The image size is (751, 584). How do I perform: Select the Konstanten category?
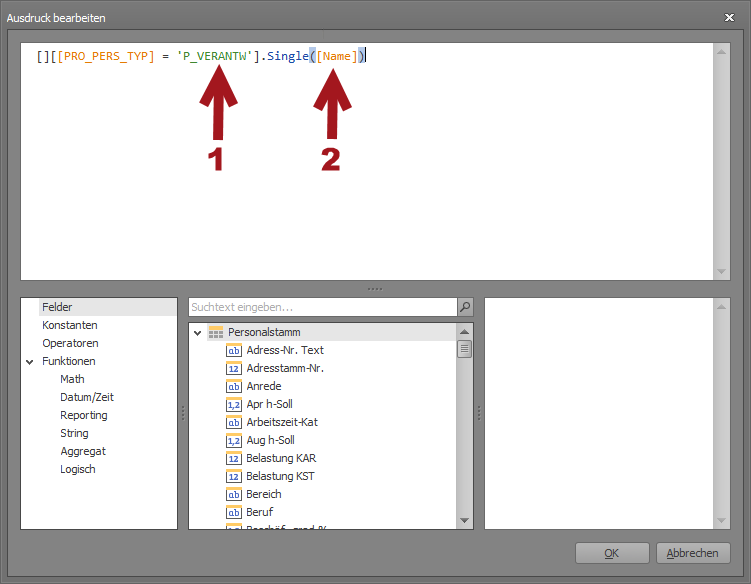coord(70,325)
